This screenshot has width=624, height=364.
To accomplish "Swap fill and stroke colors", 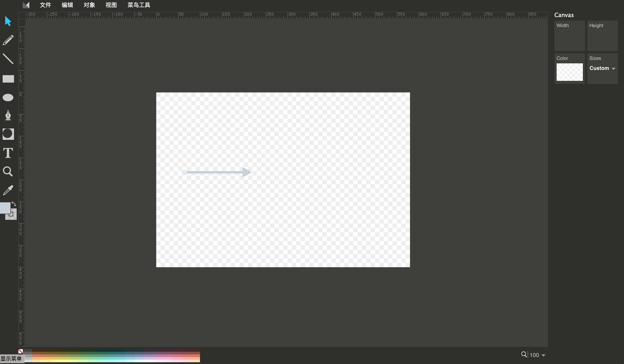I will tap(14, 204).
